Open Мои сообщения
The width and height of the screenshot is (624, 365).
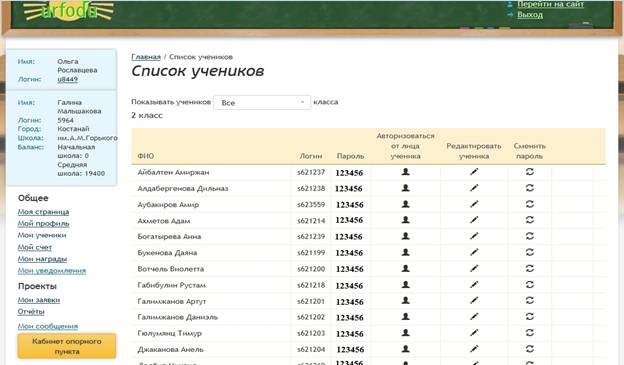pyautogui.click(x=48, y=326)
